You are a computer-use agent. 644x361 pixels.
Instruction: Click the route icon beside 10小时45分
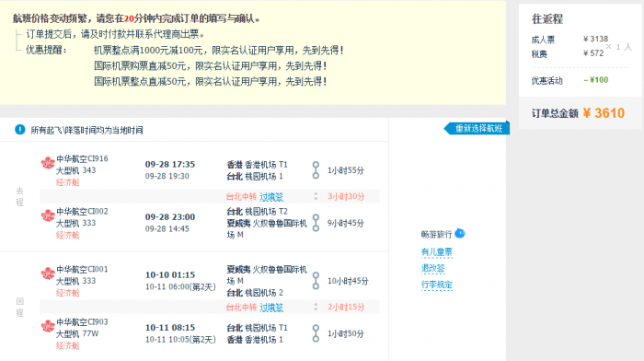click(x=316, y=281)
